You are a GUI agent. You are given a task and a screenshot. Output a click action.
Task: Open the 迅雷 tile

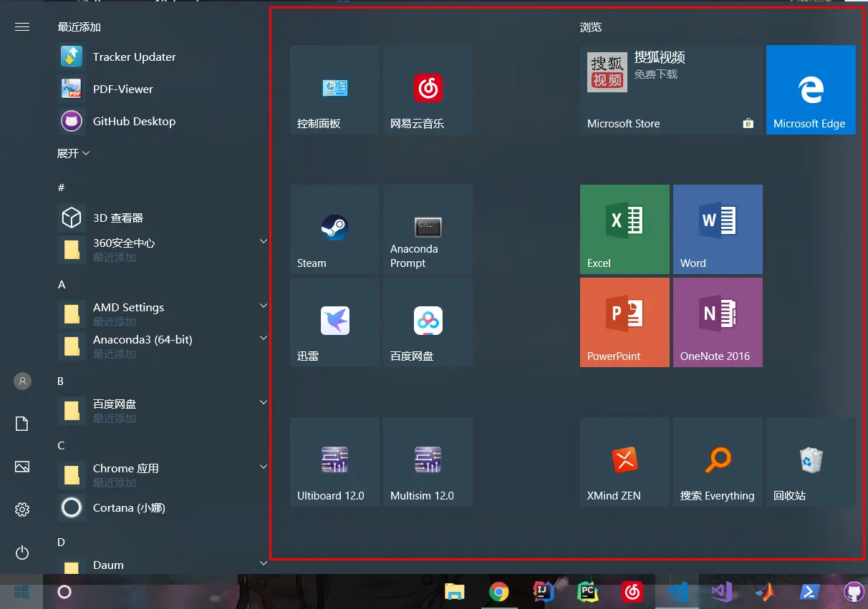click(x=334, y=323)
